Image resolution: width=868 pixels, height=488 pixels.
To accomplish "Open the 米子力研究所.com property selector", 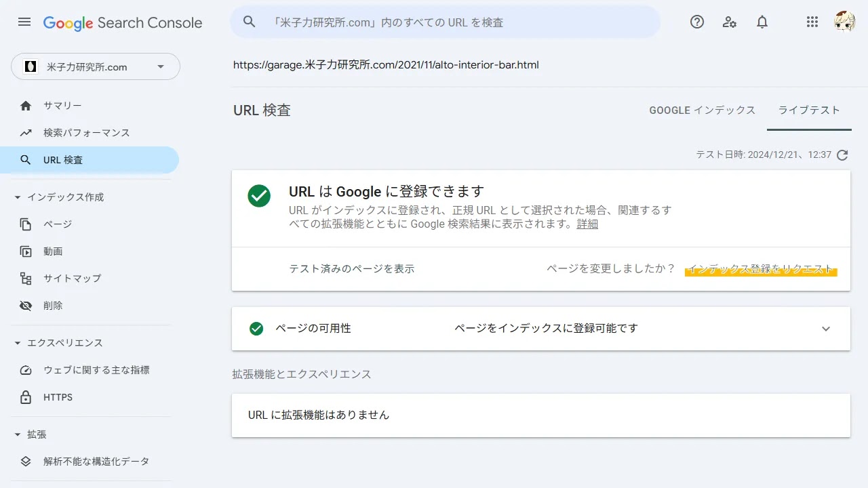I will tap(96, 66).
